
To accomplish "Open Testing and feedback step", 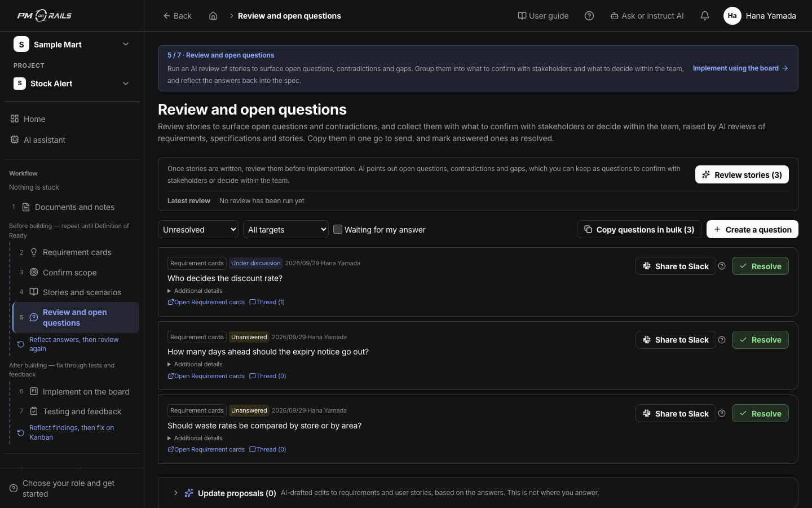I will point(76,411).
